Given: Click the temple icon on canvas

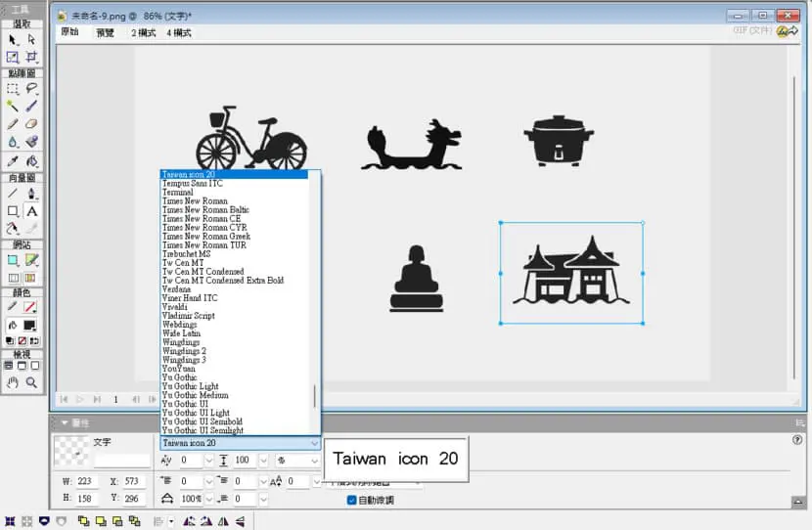Looking at the screenshot, I should click(571, 271).
